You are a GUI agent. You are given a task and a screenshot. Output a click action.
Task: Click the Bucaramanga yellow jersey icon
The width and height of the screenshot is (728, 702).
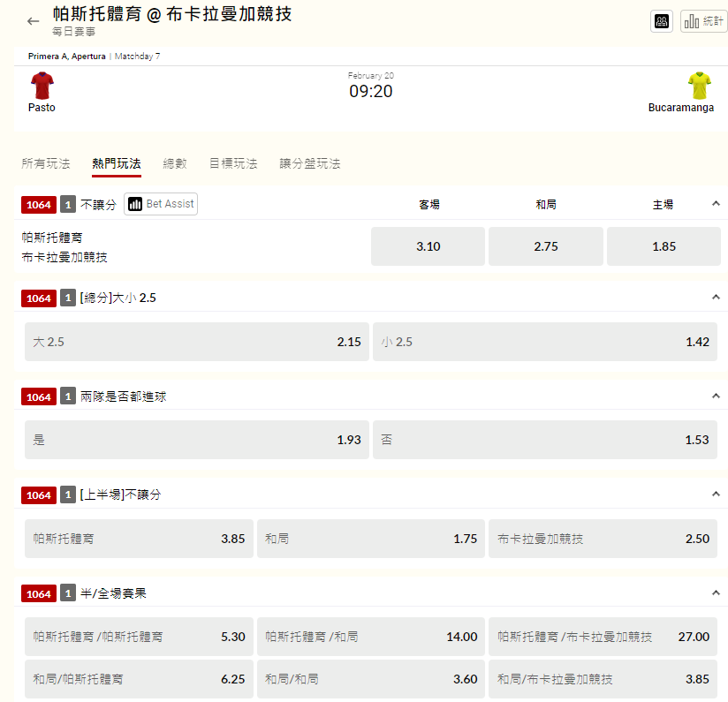point(699,86)
